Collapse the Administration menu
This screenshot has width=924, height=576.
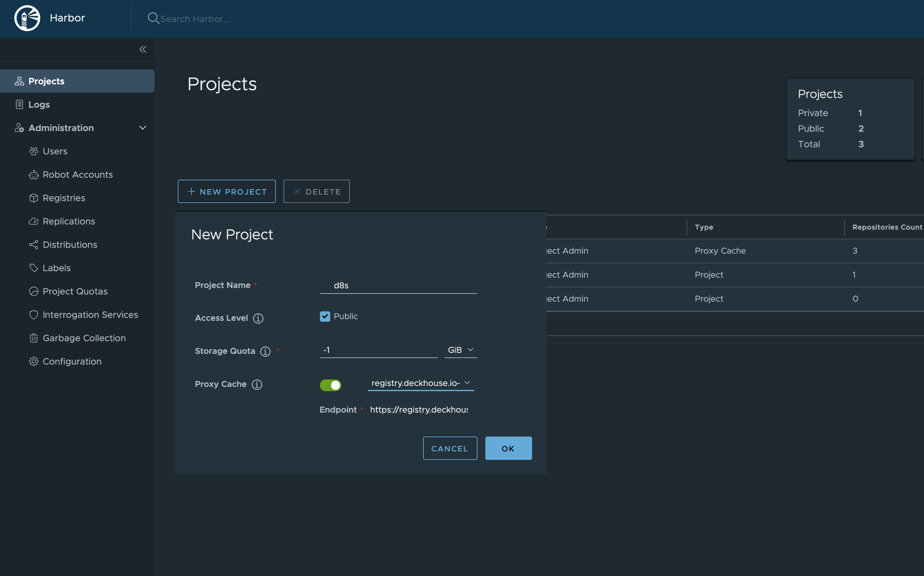(x=142, y=127)
